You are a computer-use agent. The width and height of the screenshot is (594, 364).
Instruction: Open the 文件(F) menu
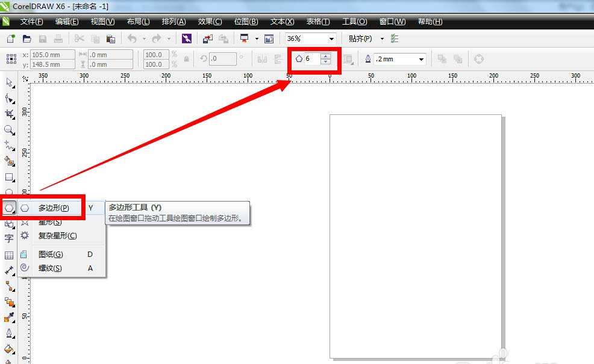pos(31,22)
